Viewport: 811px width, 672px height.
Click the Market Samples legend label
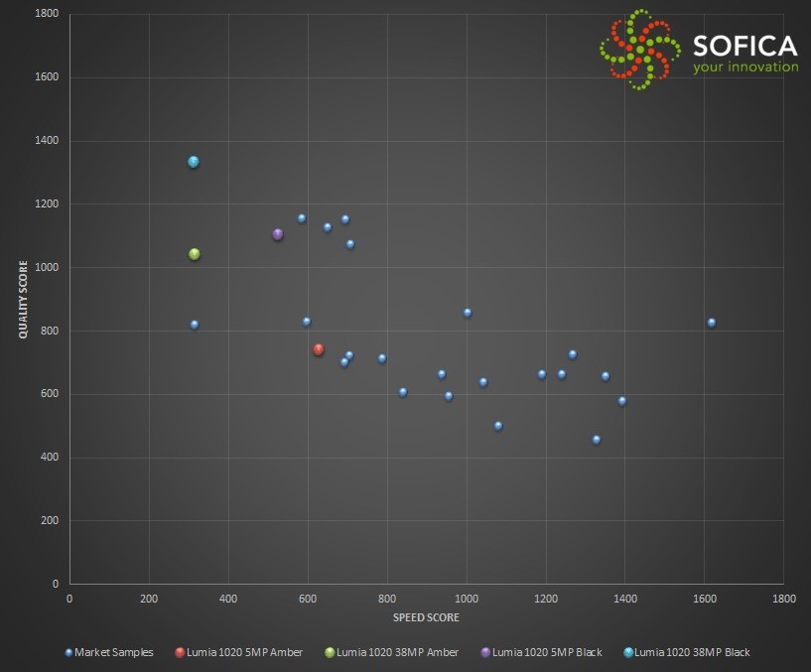(x=114, y=652)
